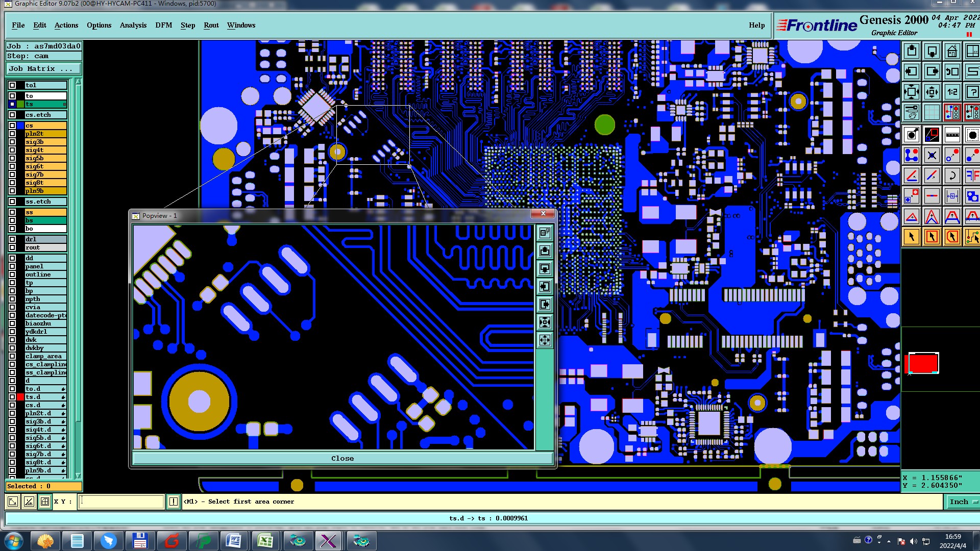Open the Inch units dropdown
The image size is (980, 551).
(x=963, y=502)
